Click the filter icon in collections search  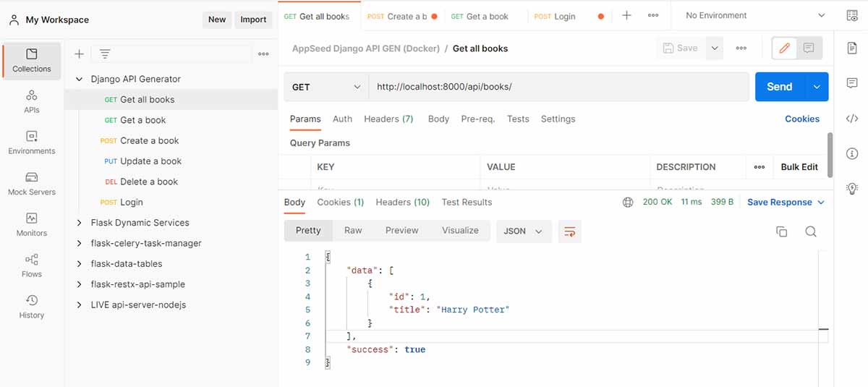pos(105,54)
